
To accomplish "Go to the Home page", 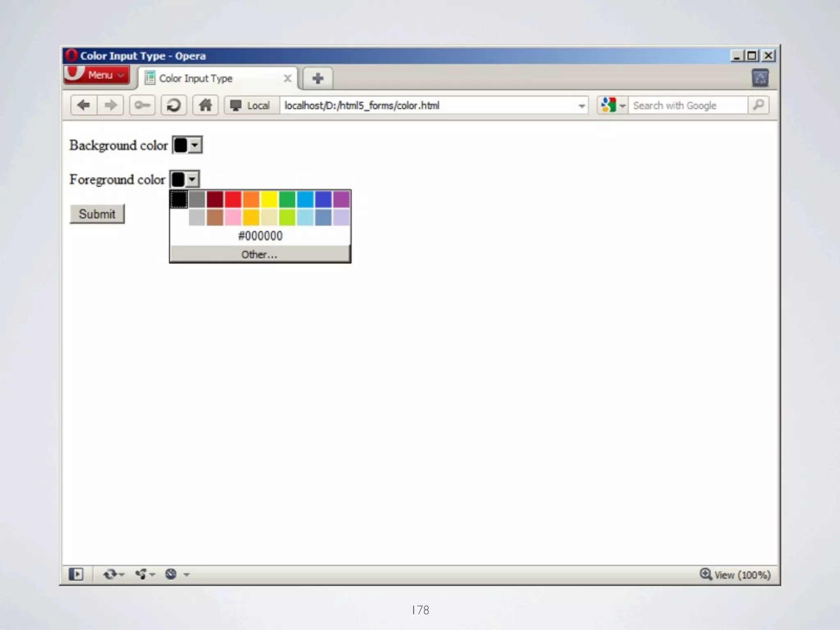I will coord(205,105).
